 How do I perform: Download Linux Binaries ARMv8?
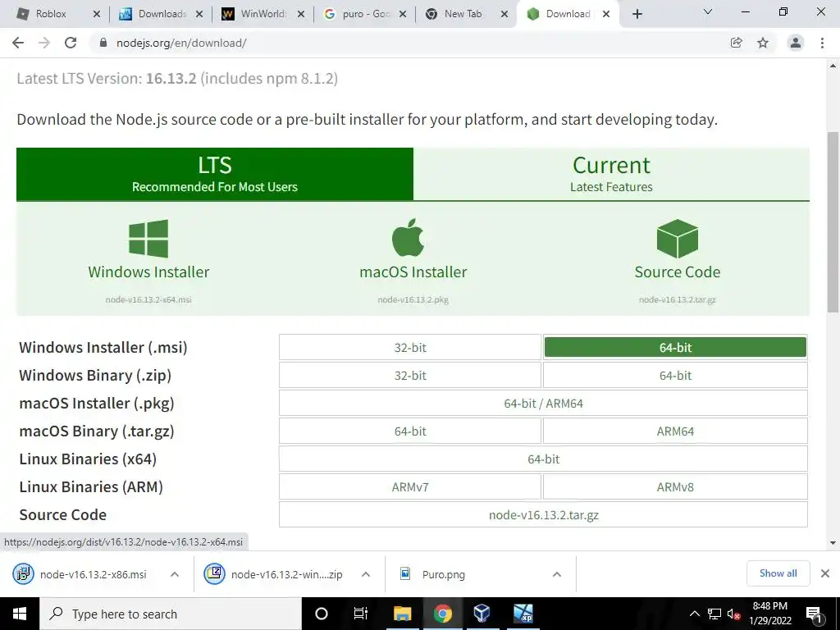(x=675, y=486)
